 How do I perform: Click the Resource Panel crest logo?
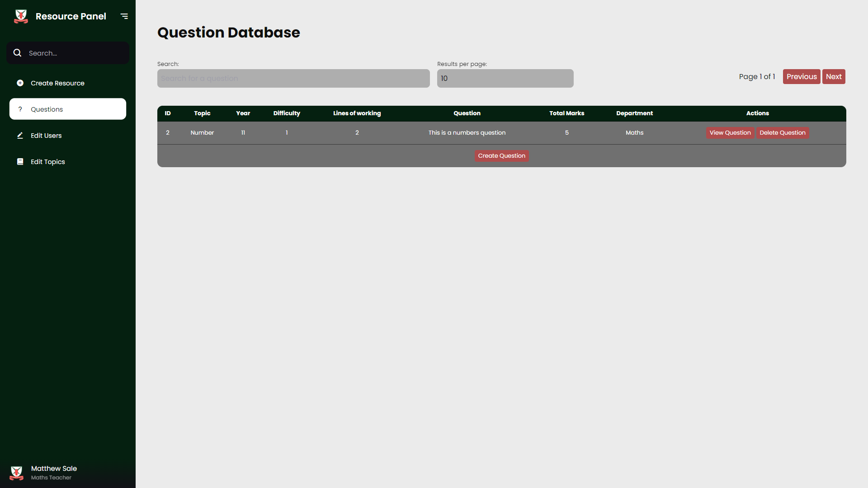pyautogui.click(x=21, y=16)
